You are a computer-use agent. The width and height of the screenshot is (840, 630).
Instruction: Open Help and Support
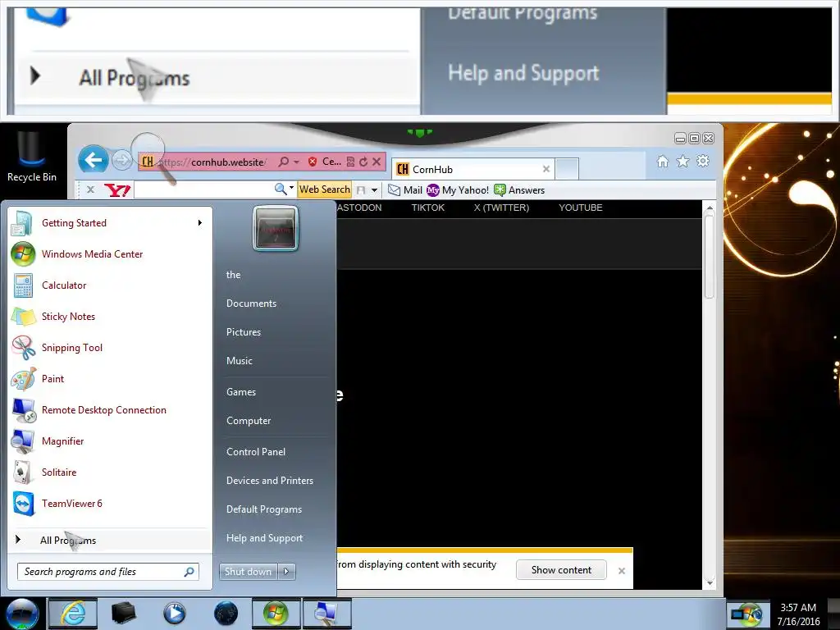tap(265, 538)
